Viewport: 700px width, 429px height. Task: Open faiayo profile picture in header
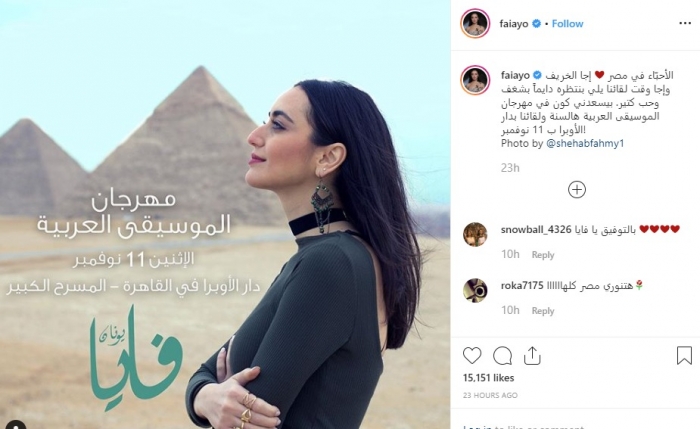(475, 23)
